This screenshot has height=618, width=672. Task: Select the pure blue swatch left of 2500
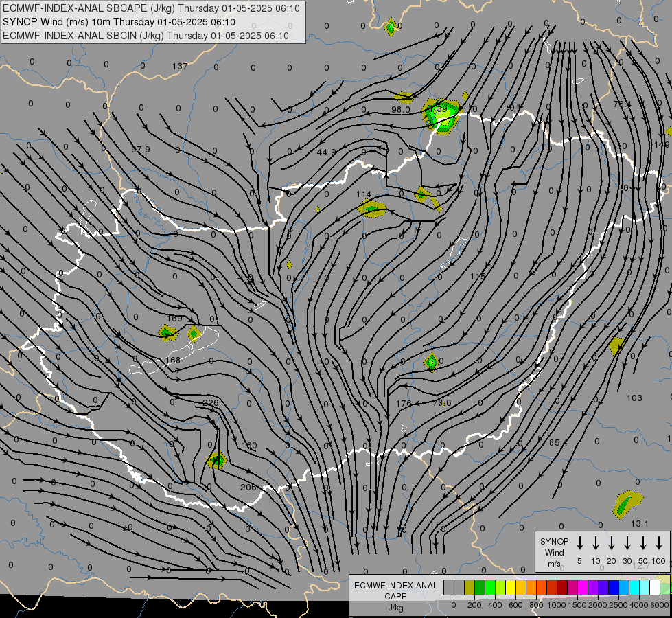point(613,588)
